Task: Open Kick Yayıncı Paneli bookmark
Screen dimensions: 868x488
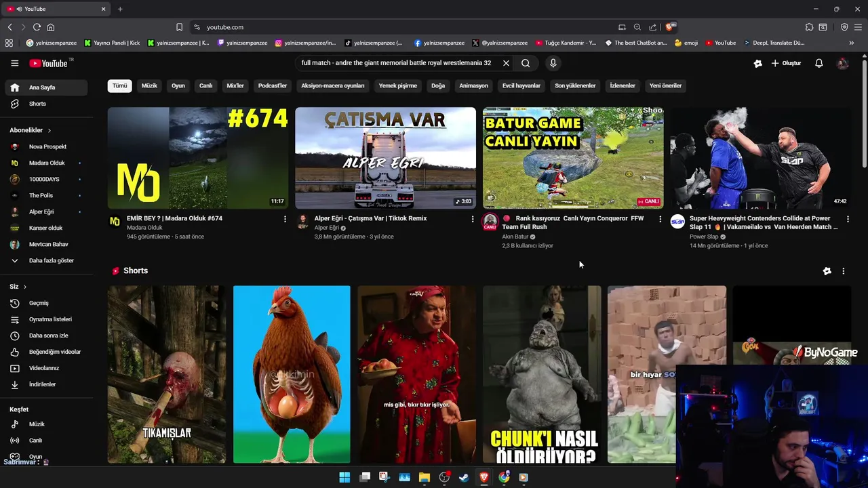Action: click(x=112, y=43)
